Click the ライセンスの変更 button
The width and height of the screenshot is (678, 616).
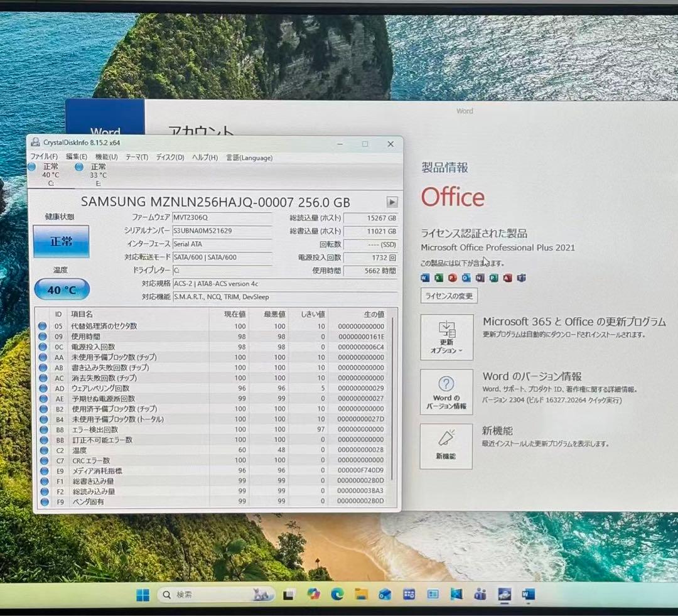pos(449,296)
